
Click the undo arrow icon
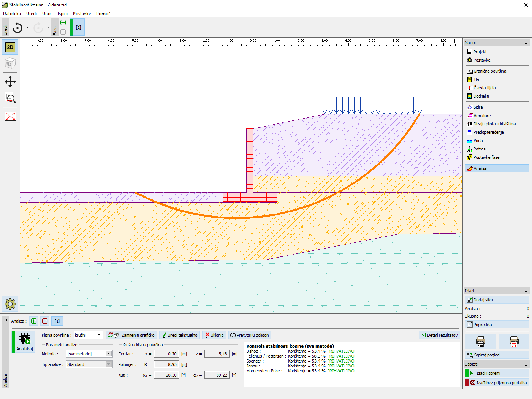click(17, 28)
